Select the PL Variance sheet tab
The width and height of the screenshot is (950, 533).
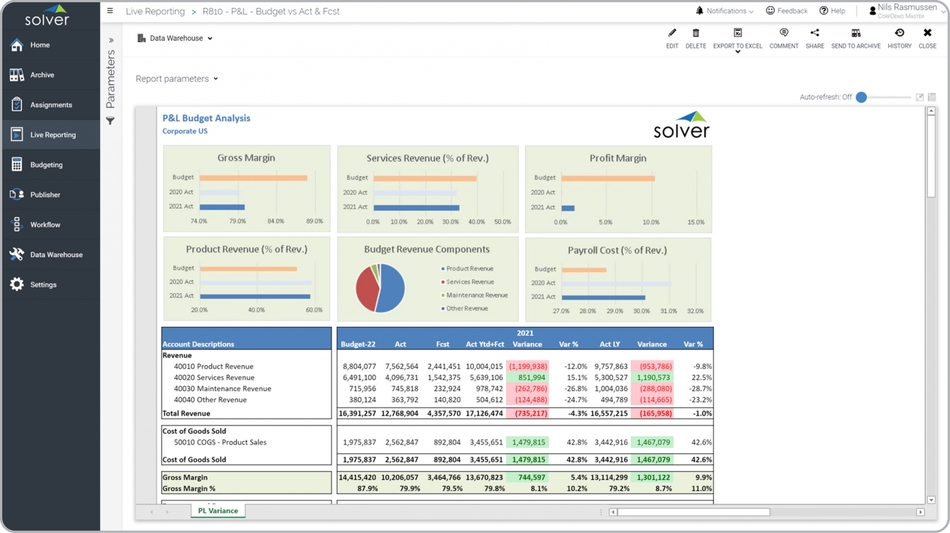[218, 511]
